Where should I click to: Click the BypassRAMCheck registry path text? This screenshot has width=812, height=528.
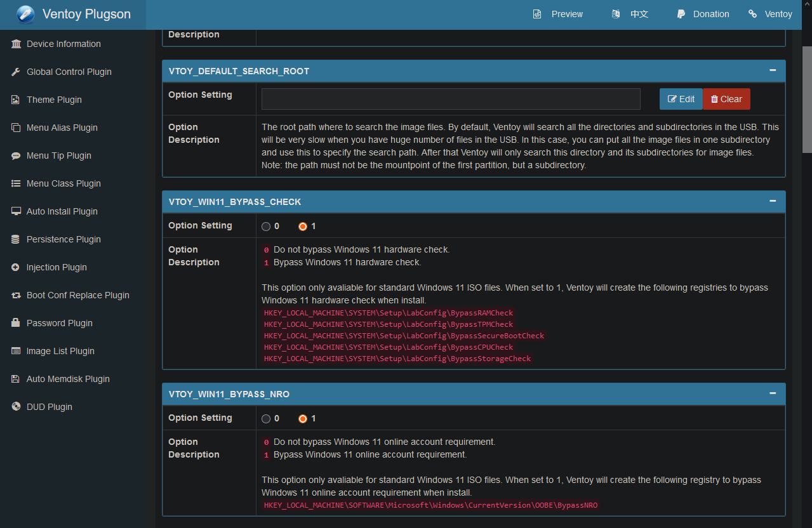(x=389, y=313)
